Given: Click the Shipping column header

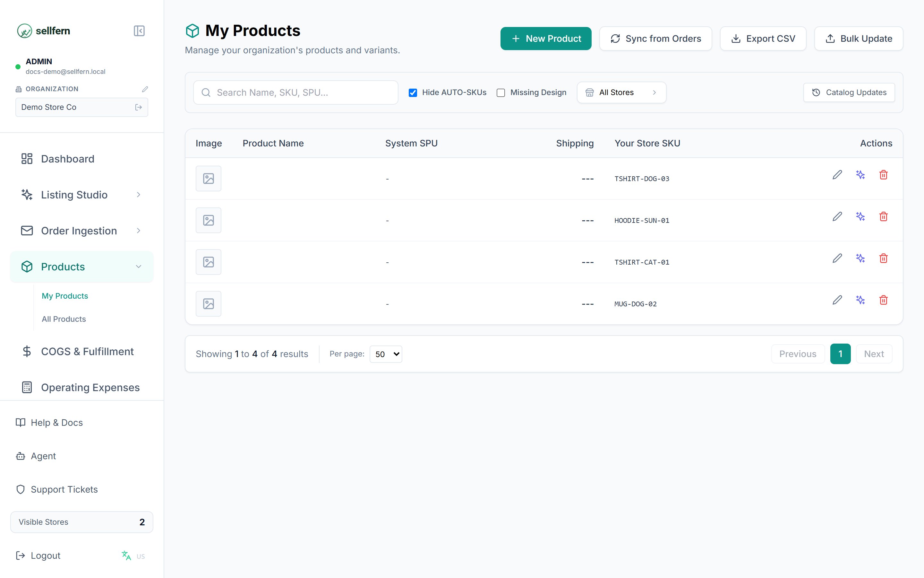Looking at the screenshot, I should coord(575,143).
